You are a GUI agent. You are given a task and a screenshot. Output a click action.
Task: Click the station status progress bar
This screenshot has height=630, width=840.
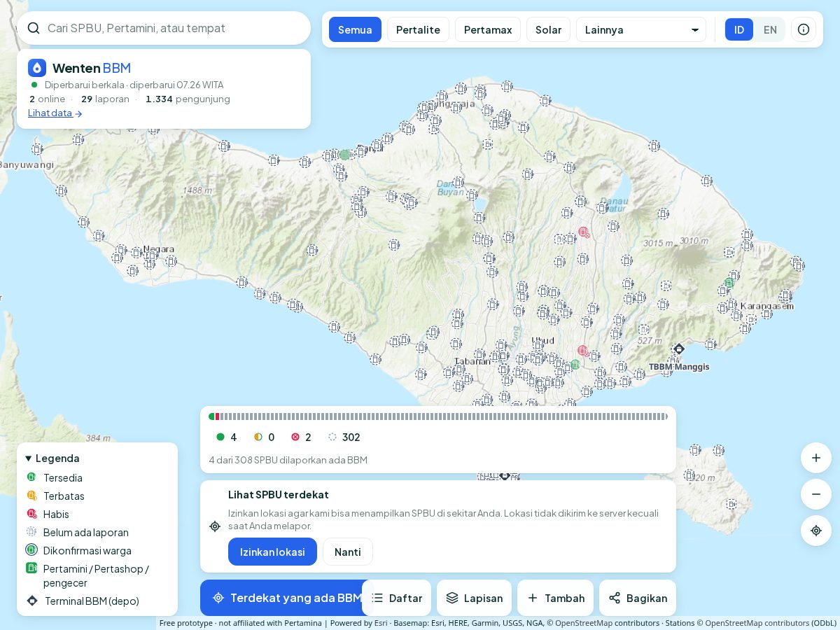[438, 416]
